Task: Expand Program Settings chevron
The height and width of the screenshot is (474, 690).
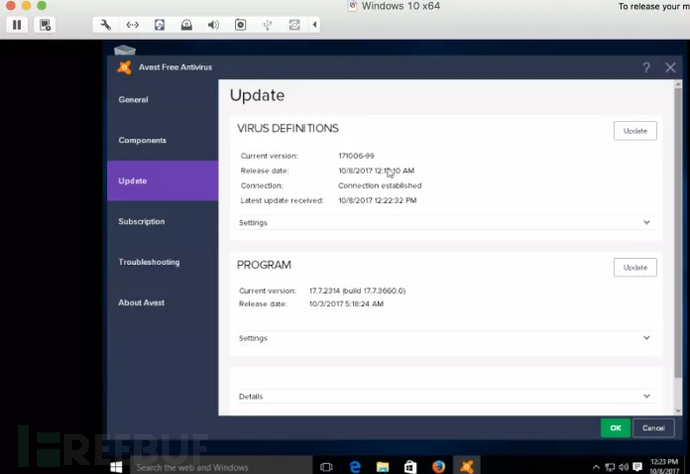Action: (x=646, y=338)
